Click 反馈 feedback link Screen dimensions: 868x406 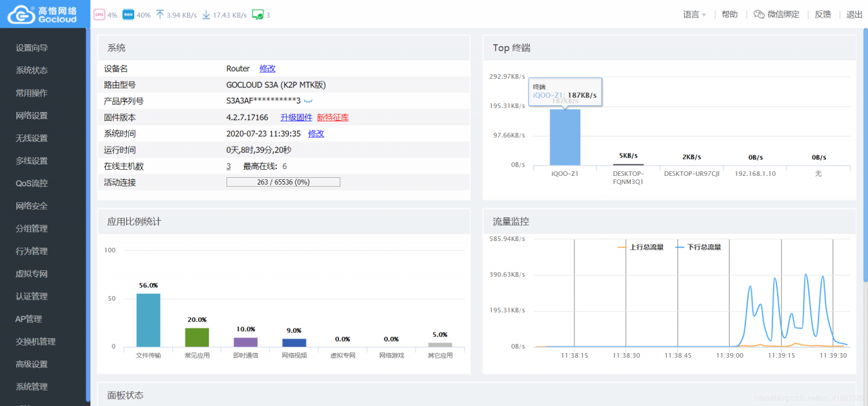(823, 14)
